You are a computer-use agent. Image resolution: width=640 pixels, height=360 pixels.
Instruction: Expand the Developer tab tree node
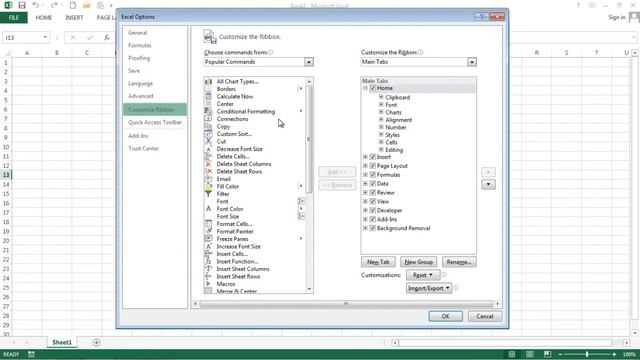point(365,210)
